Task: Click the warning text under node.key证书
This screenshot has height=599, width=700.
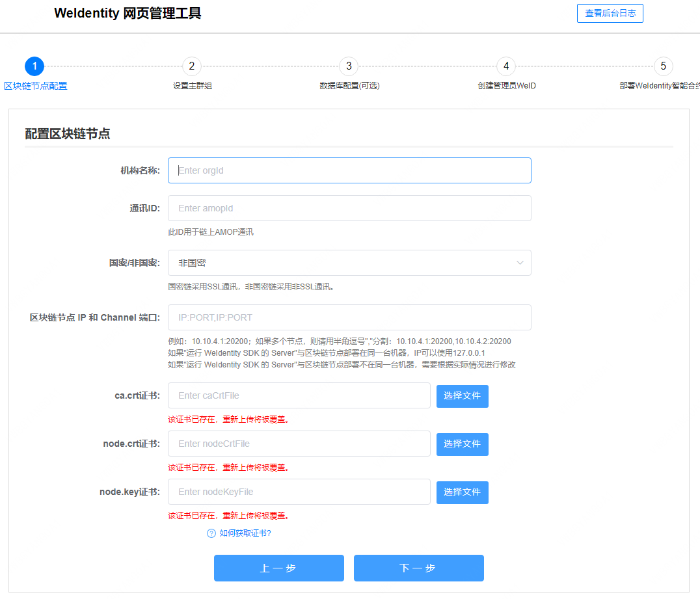Action: [229, 516]
